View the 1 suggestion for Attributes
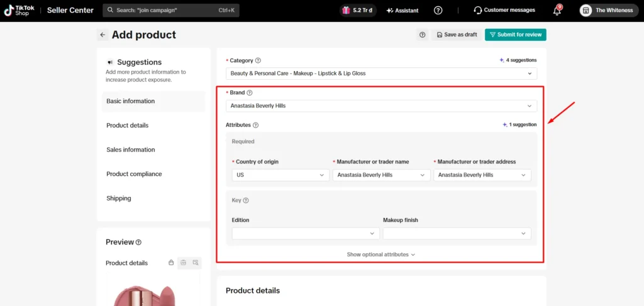Screen dimensions: 644x306 tap(519, 124)
